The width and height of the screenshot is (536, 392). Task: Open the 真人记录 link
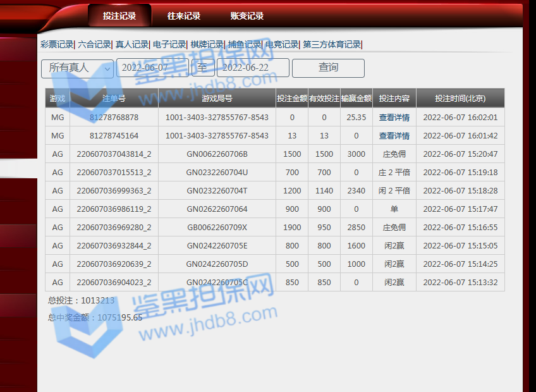(131, 44)
